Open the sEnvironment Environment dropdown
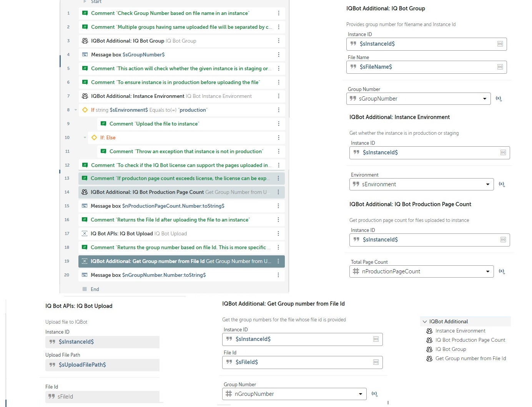This screenshot has width=532, height=407. (422, 184)
